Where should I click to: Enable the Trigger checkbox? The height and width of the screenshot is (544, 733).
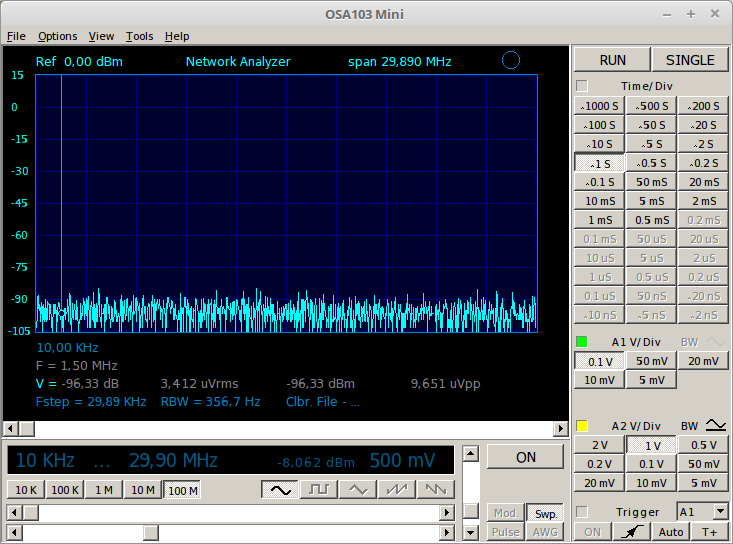(582, 512)
